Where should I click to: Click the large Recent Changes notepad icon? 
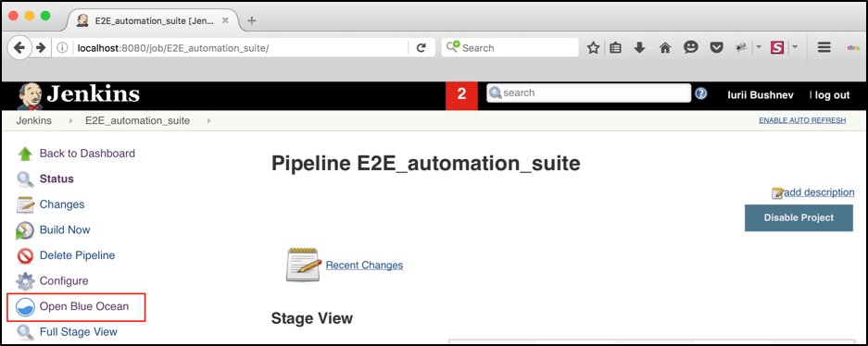(303, 265)
